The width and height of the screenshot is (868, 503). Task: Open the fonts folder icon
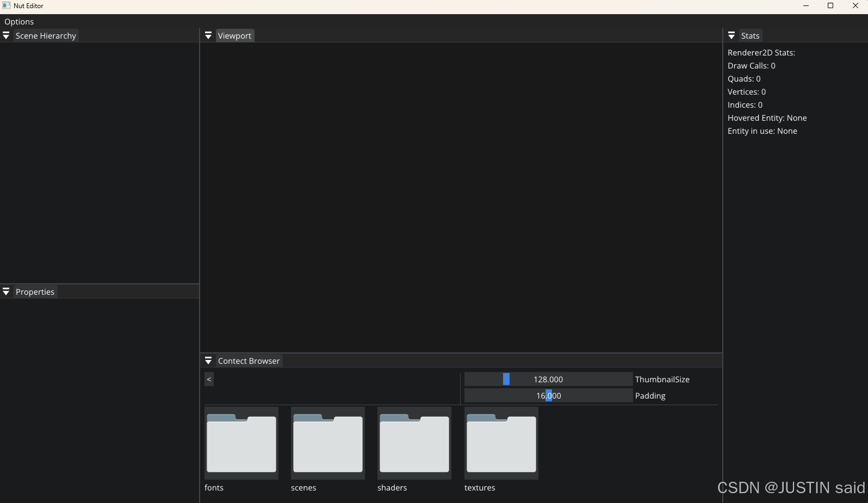point(241,443)
